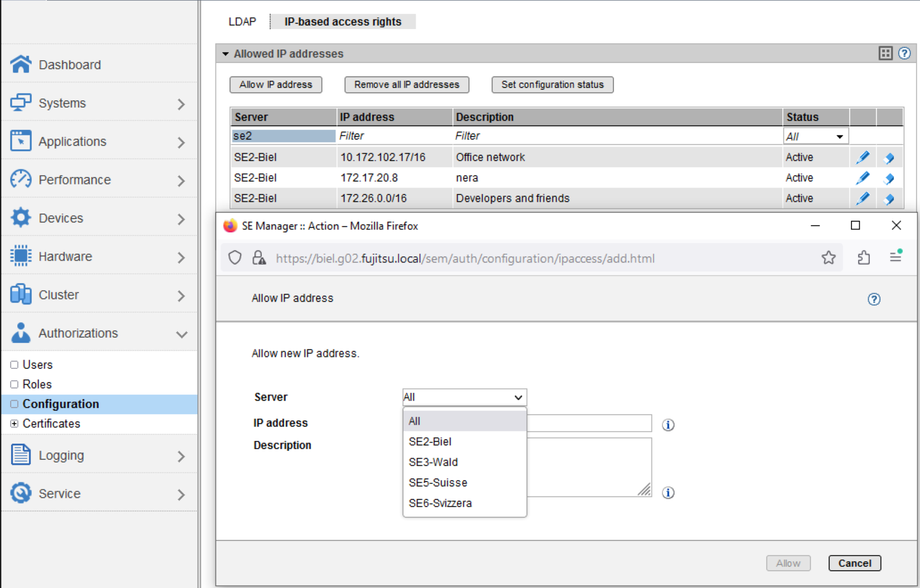
Task: Open Firefox extensions puzzle icon
Action: pyautogui.click(x=864, y=257)
